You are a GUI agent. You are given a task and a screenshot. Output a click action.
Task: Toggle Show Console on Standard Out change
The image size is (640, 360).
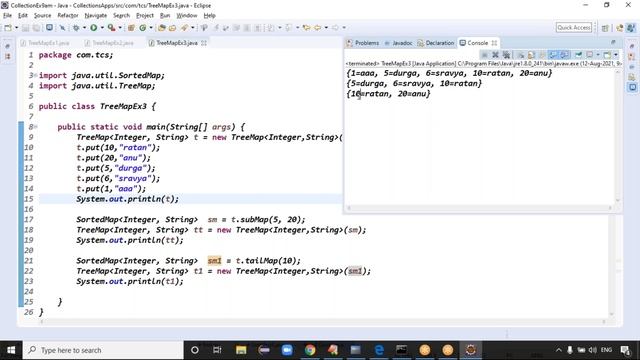point(553,55)
